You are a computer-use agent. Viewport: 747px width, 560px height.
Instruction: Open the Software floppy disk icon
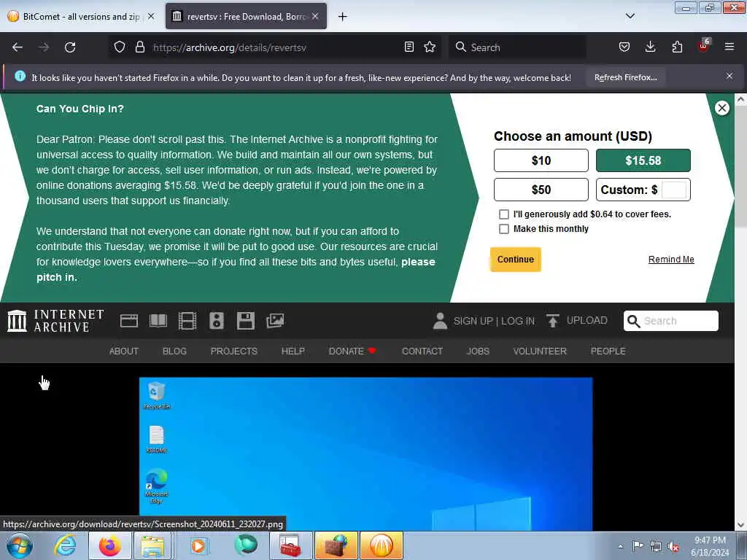(x=246, y=321)
